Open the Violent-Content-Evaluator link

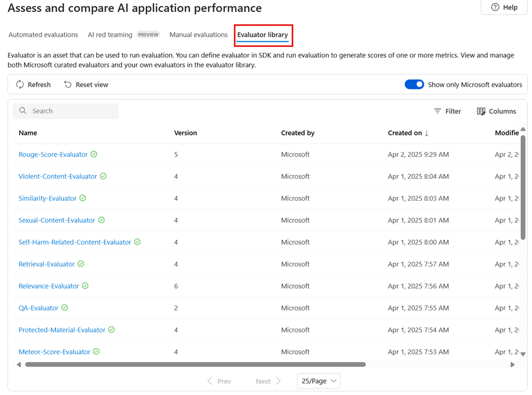(x=58, y=176)
